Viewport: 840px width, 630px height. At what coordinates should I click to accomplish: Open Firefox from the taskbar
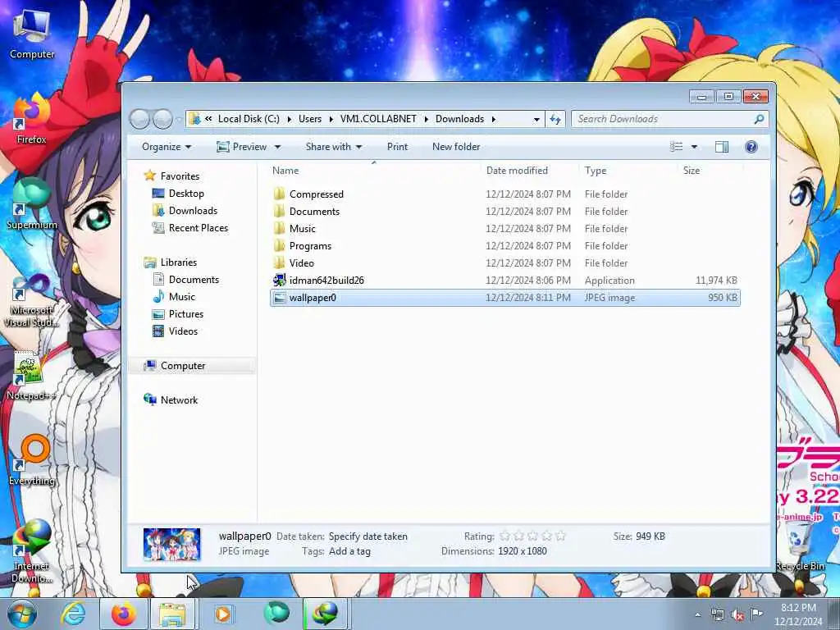pos(123,614)
